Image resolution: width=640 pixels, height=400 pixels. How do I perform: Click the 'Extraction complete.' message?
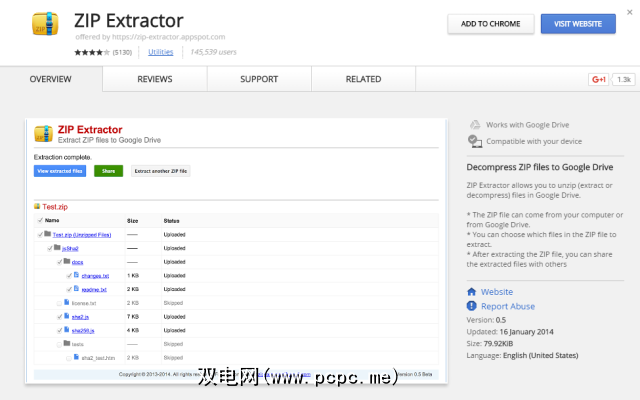pyautogui.click(x=62, y=157)
